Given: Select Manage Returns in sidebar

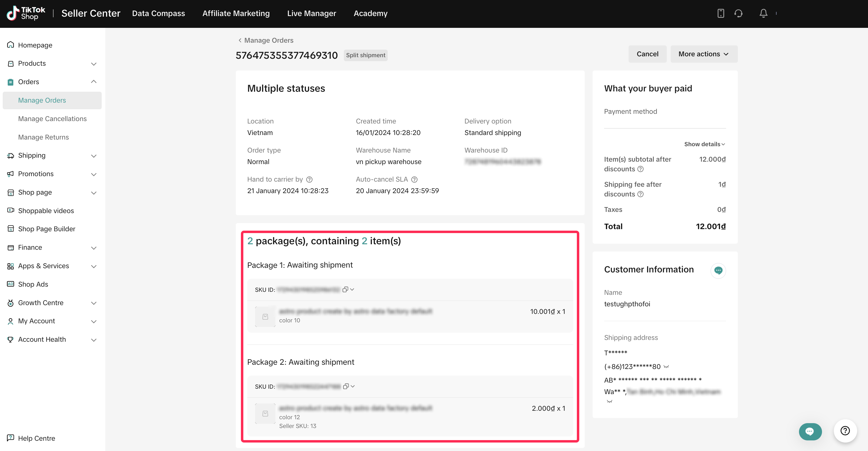Looking at the screenshot, I should coord(44,137).
